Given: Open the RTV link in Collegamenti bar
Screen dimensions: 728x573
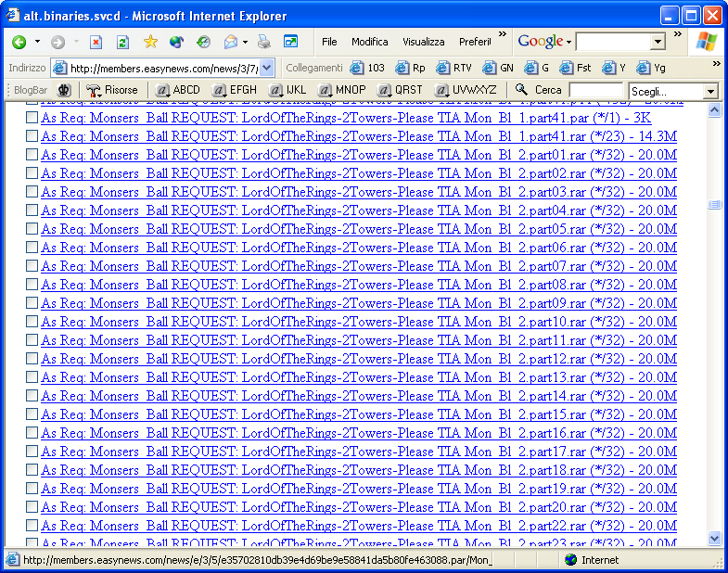Looking at the screenshot, I should click(x=454, y=68).
